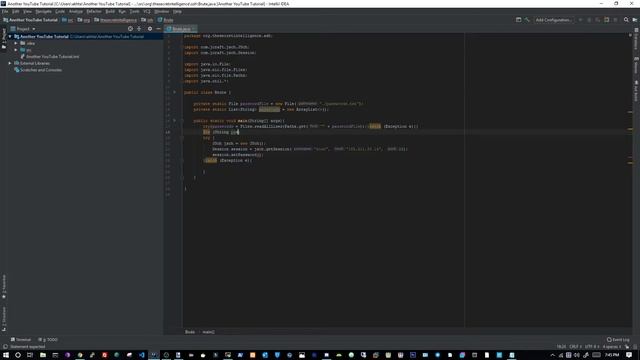Click the Add Configuration button
This screenshot has height=360, width=640.
click(x=553, y=20)
